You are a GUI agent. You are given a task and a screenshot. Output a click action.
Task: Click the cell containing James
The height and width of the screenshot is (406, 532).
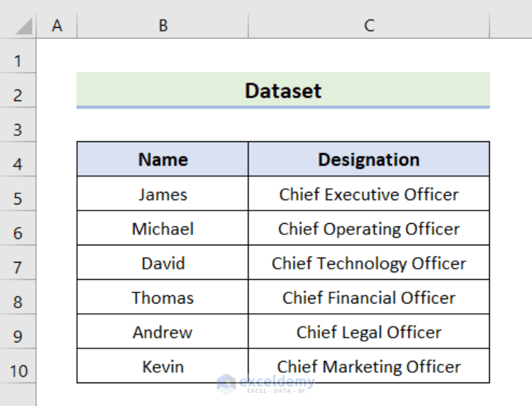163,194
